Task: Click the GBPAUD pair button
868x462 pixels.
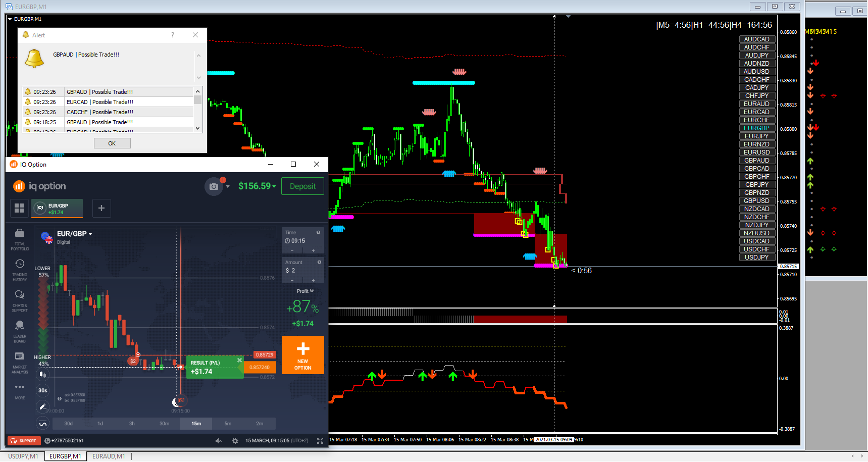Action: pos(757,161)
